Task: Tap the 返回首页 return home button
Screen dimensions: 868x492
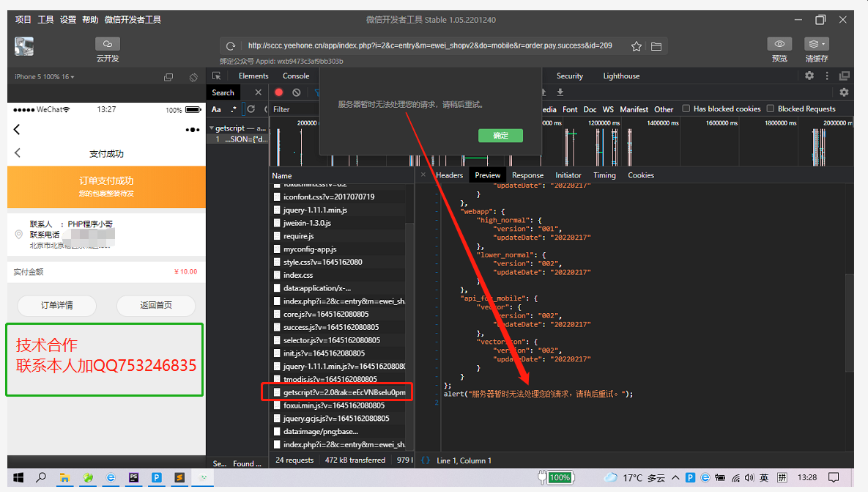Action: [x=156, y=305]
